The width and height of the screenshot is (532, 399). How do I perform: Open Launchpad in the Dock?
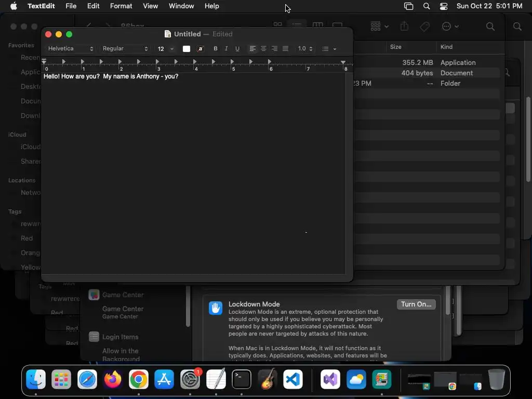pyautogui.click(x=61, y=379)
